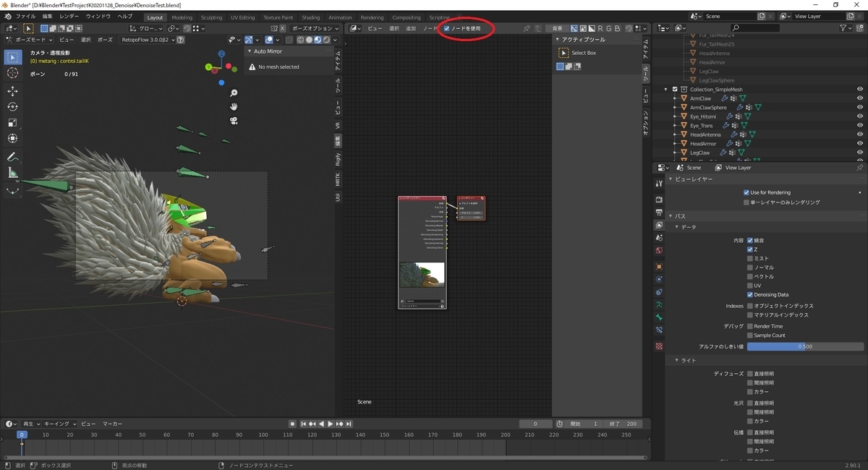The height and width of the screenshot is (470, 868).
Task: Toggle Use for Rendering checkbox
Action: coord(746,192)
